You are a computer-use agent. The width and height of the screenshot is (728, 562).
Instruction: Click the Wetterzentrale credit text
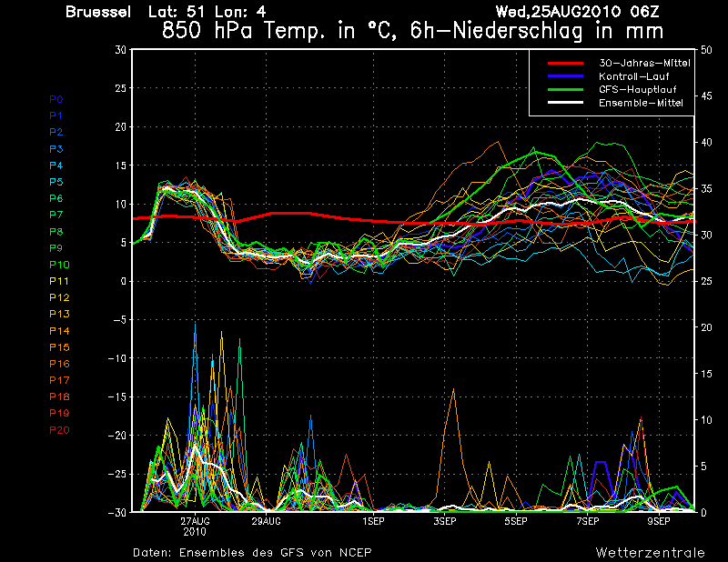[651, 553]
